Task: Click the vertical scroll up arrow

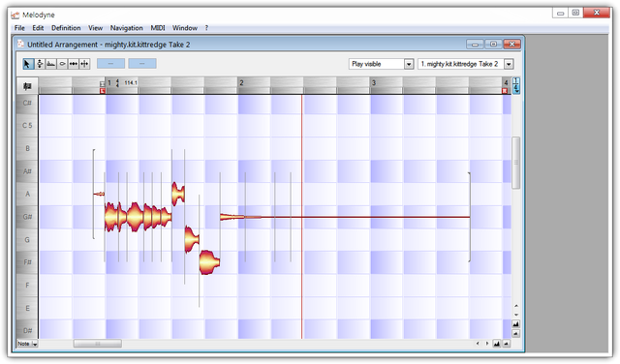Action: 516,306
